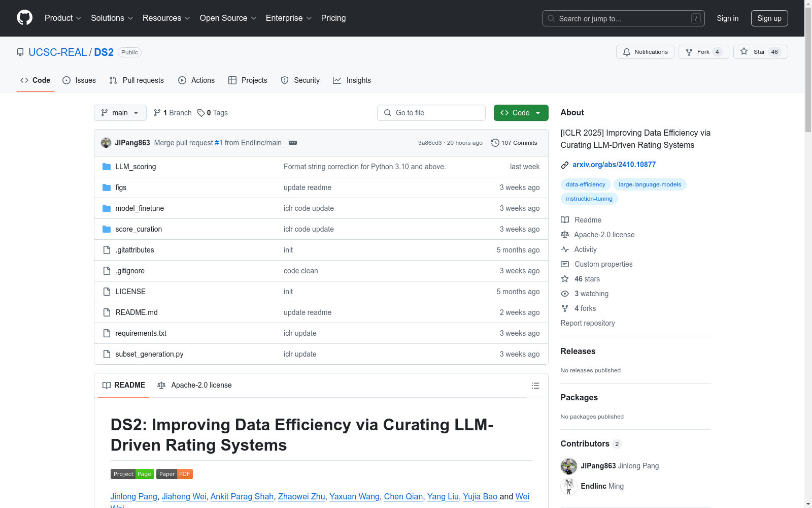This screenshot has width=812, height=508.
Task: Switch to the Issues tab
Action: (x=79, y=80)
